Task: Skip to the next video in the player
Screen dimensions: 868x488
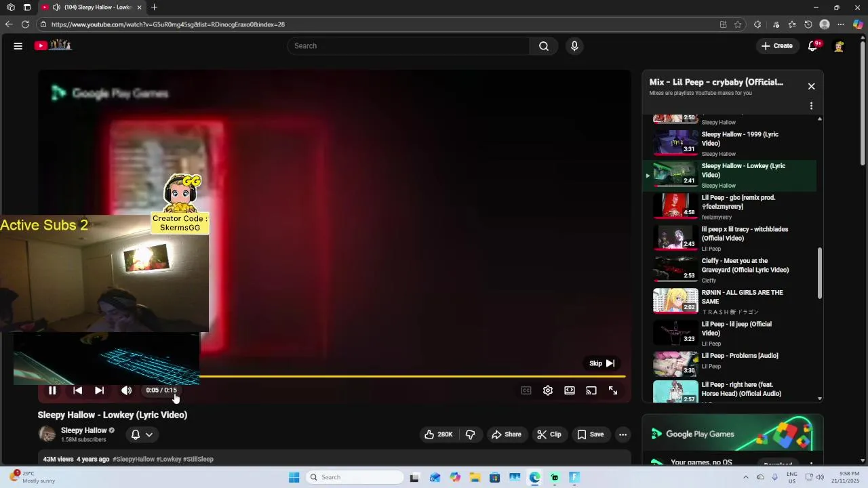Action: point(99,390)
